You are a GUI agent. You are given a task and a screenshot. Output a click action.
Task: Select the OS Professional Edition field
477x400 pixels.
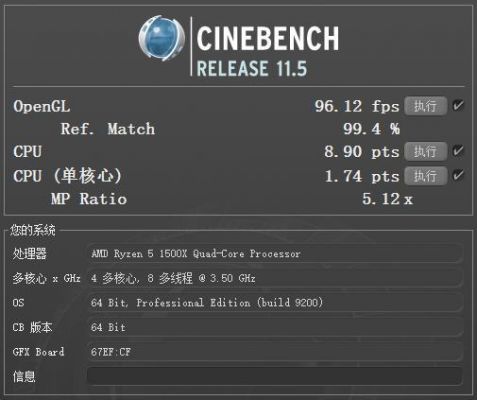pos(275,303)
